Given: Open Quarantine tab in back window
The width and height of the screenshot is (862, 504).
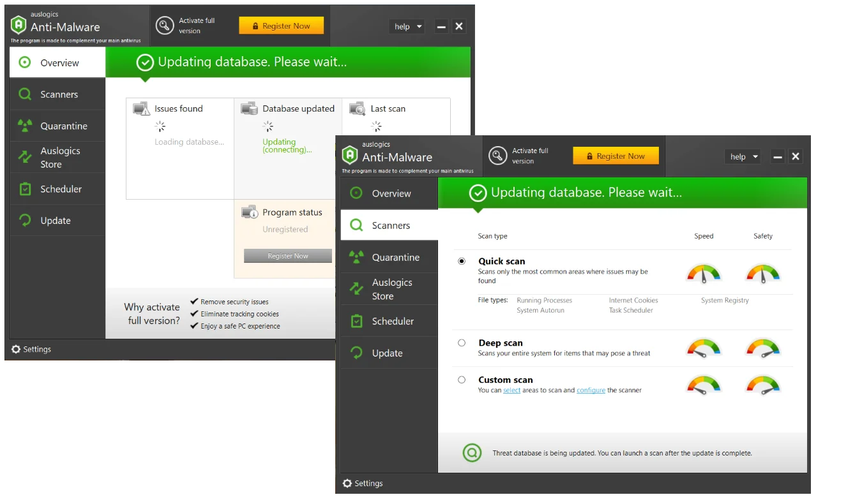Looking at the screenshot, I should tap(57, 126).
